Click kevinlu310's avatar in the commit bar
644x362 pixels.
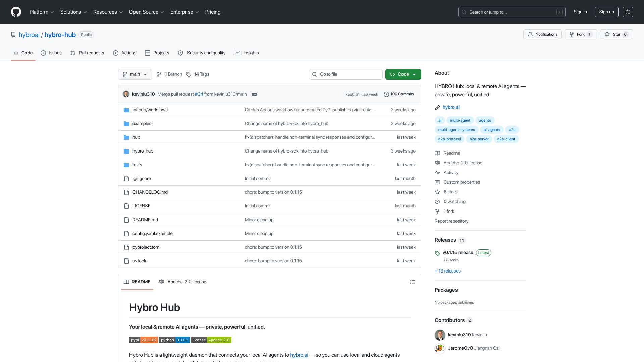coord(126,94)
